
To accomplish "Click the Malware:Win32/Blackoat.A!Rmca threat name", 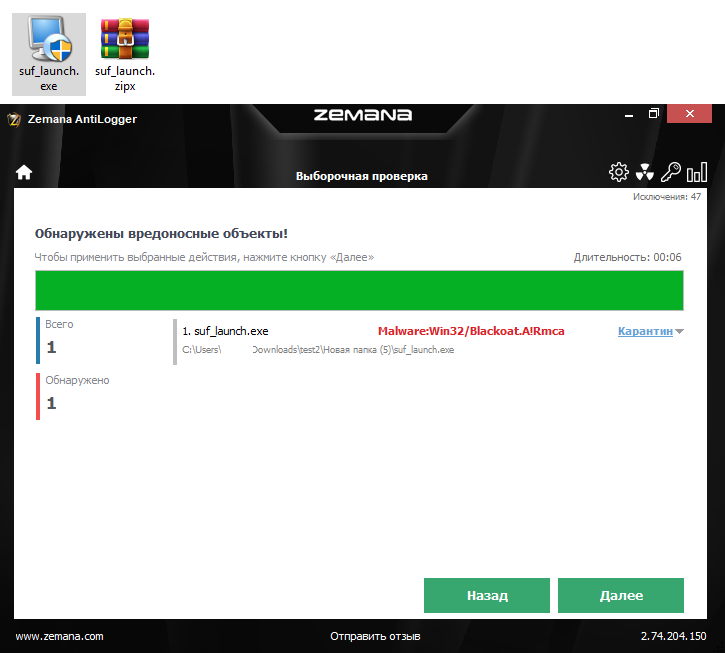I will pos(471,331).
